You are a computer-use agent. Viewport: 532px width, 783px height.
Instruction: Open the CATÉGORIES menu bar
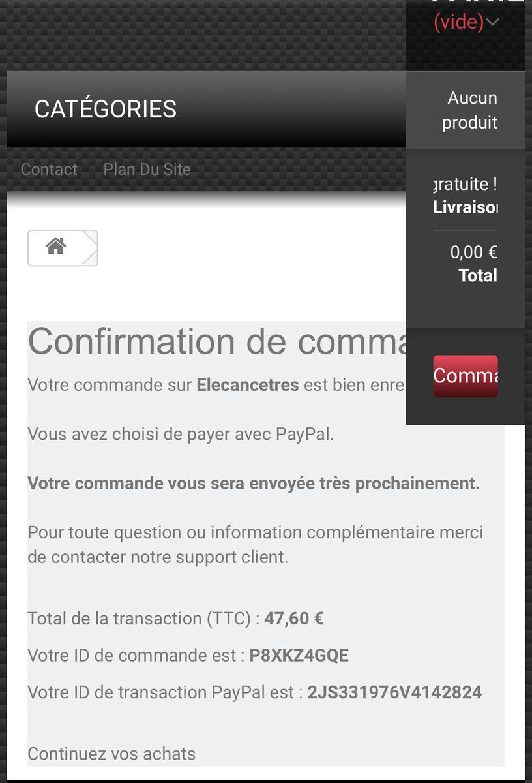point(206,109)
